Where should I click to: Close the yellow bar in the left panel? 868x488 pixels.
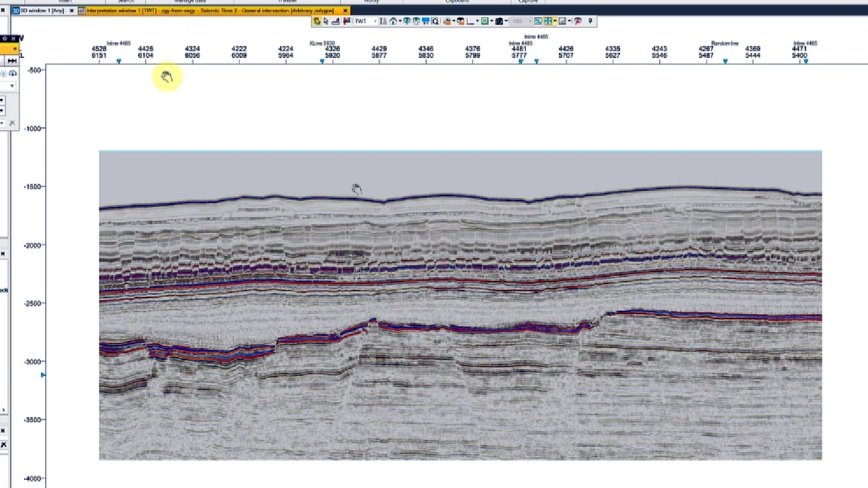[x=14, y=48]
